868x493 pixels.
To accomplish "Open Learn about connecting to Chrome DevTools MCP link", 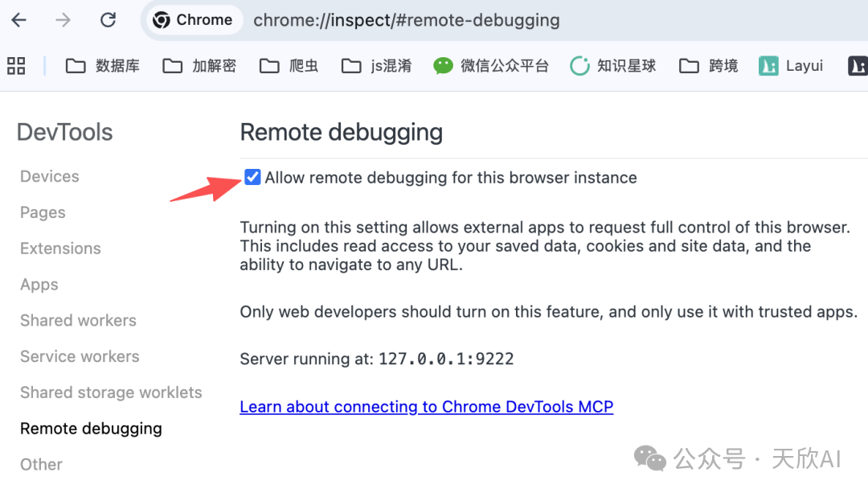I will pos(426,407).
